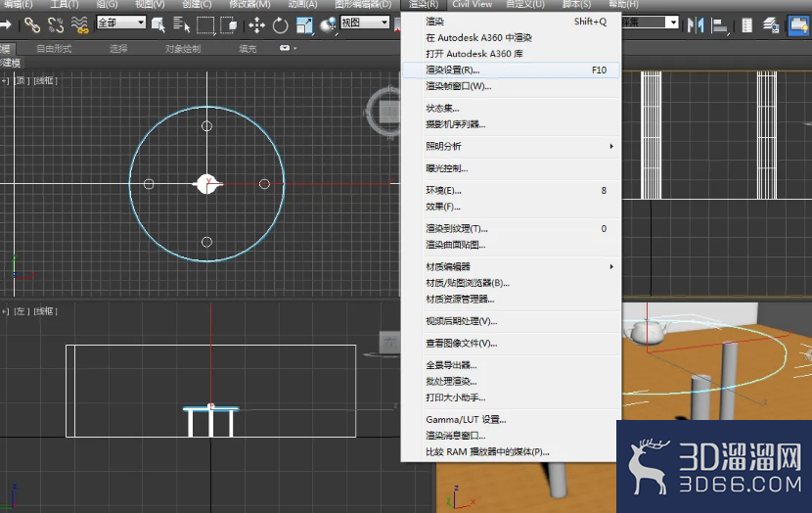
Task: Activate the Select Object tool
Action: click(x=158, y=24)
